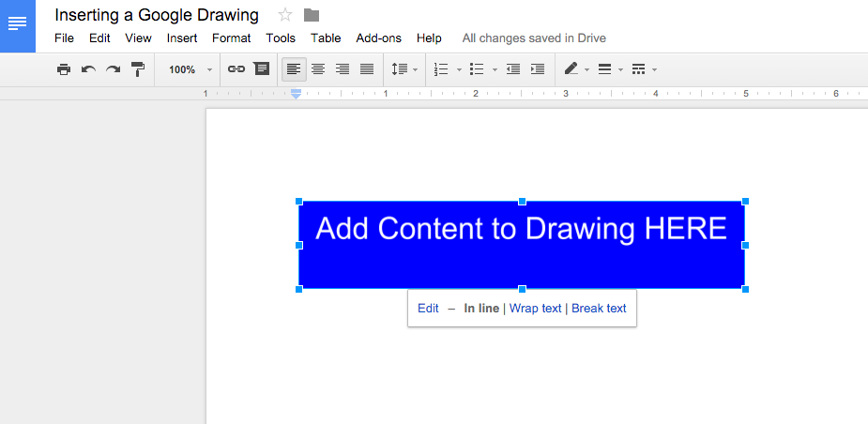Open the Add-ons menu
Viewport: 868px width, 424px height.
point(378,38)
